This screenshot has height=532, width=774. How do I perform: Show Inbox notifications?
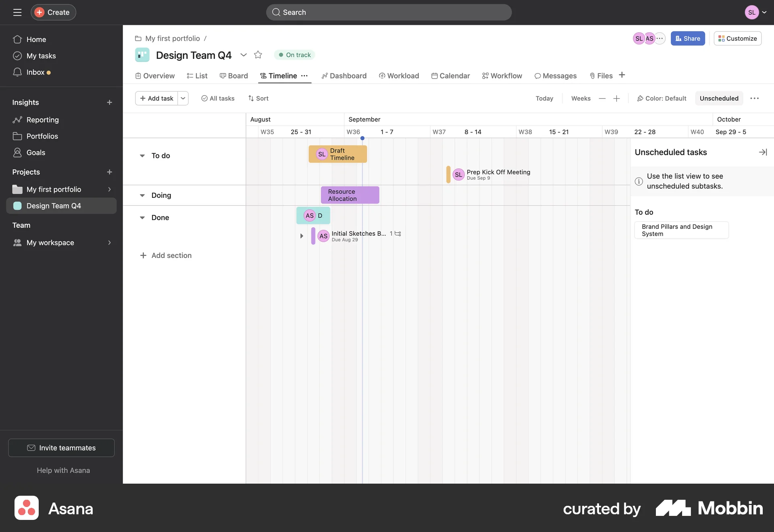click(x=36, y=72)
